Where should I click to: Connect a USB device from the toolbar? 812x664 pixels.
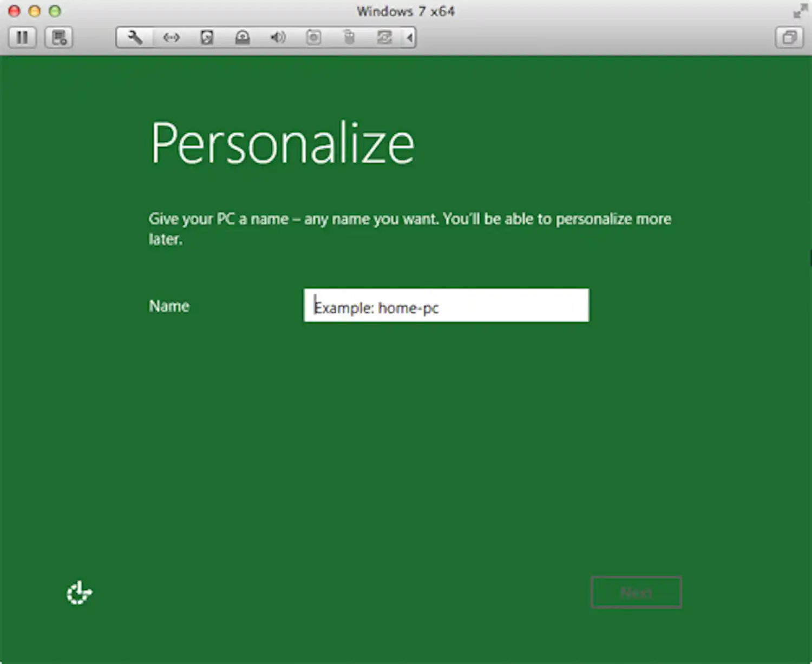tap(349, 37)
